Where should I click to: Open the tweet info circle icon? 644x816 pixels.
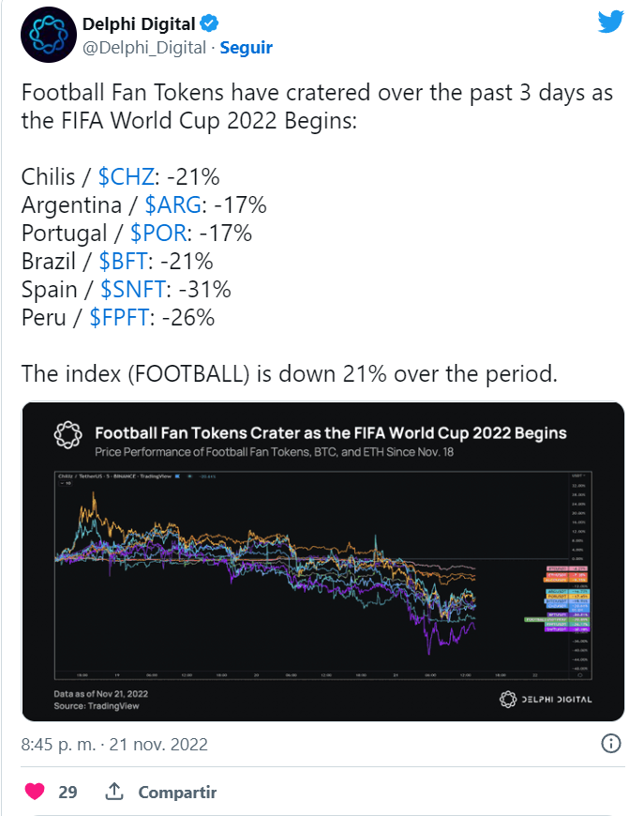pyautogui.click(x=610, y=744)
